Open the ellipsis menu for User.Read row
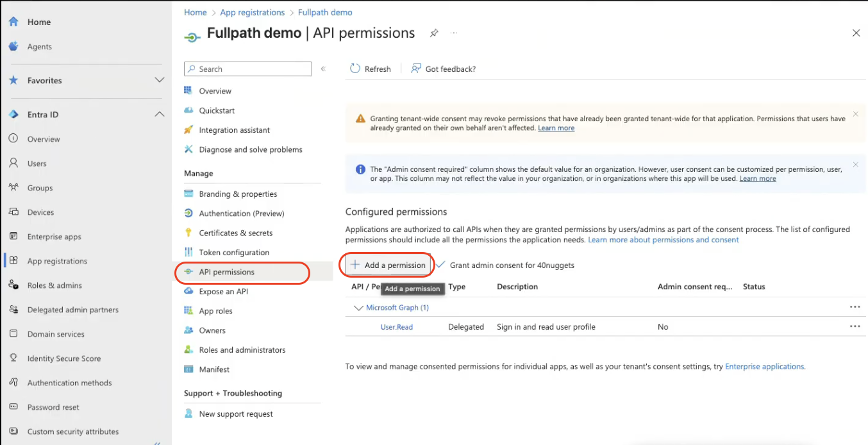 click(x=855, y=326)
